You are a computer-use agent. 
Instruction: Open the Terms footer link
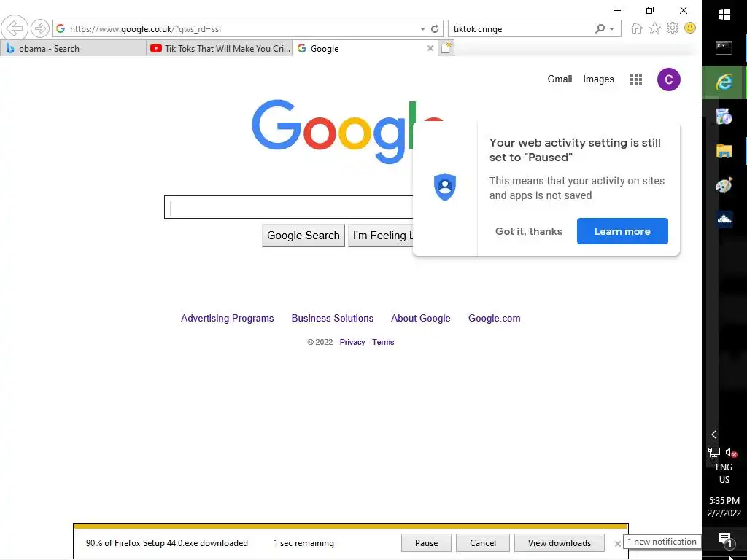coord(383,343)
